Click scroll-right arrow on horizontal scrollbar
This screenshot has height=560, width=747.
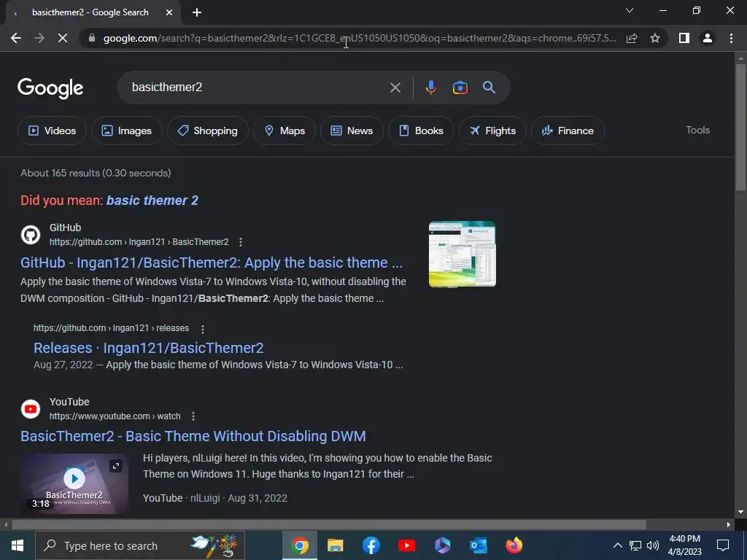(x=729, y=525)
